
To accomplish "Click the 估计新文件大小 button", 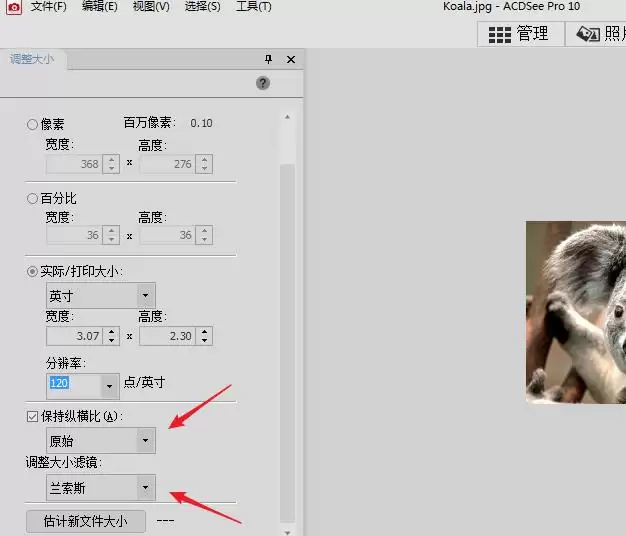I will 85,521.
